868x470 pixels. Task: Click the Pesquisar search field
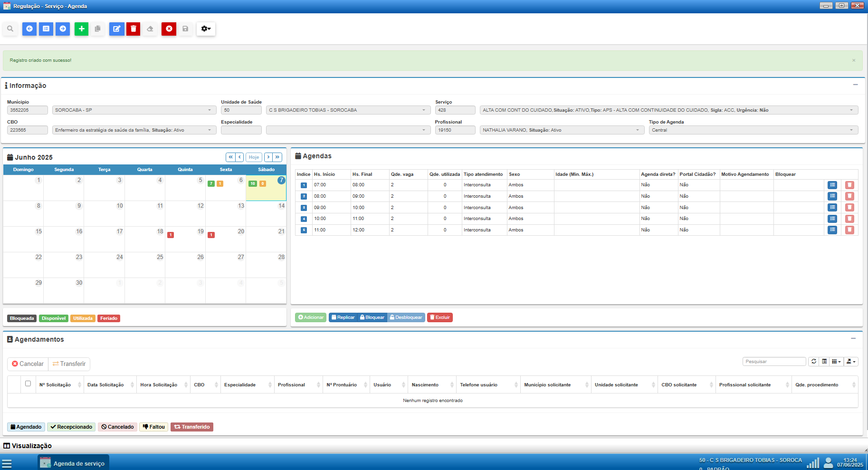point(774,362)
